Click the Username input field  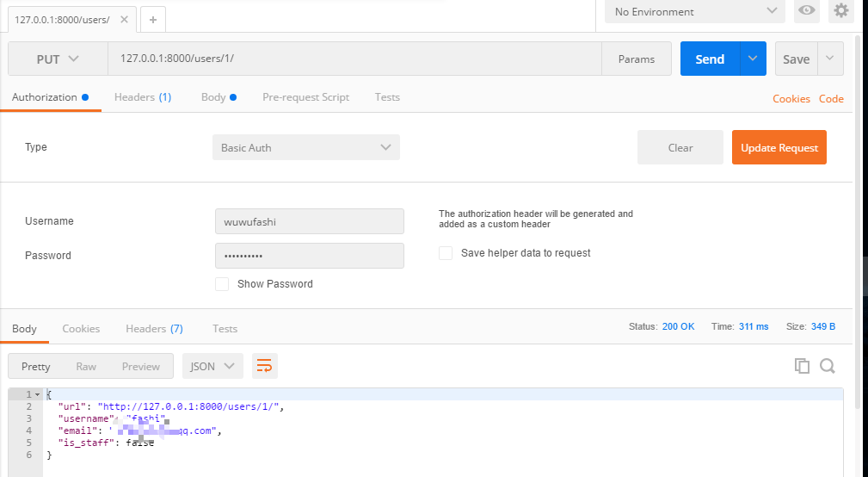[x=309, y=221]
